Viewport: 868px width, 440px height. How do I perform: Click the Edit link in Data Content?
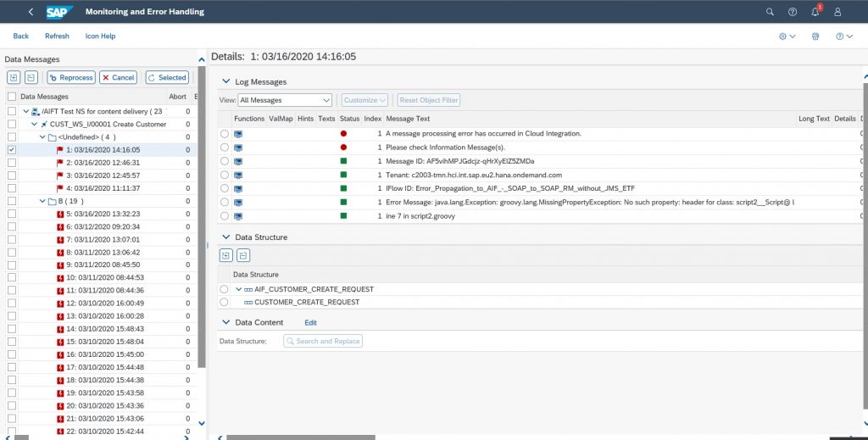pos(310,323)
